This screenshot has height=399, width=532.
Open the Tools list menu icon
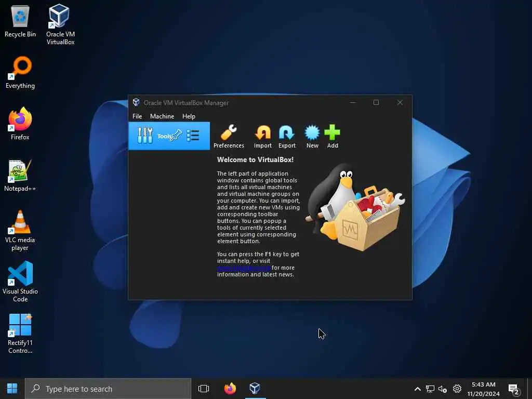pyautogui.click(x=193, y=136)
